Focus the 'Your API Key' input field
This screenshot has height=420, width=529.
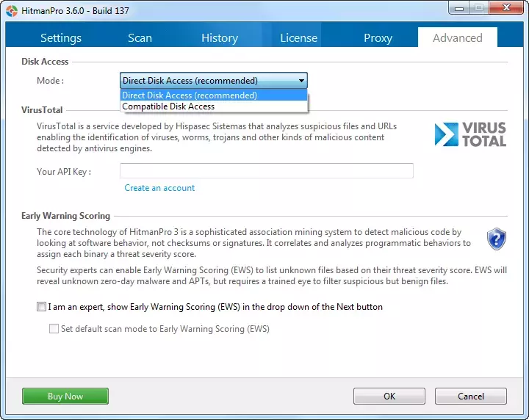(267, 170)
